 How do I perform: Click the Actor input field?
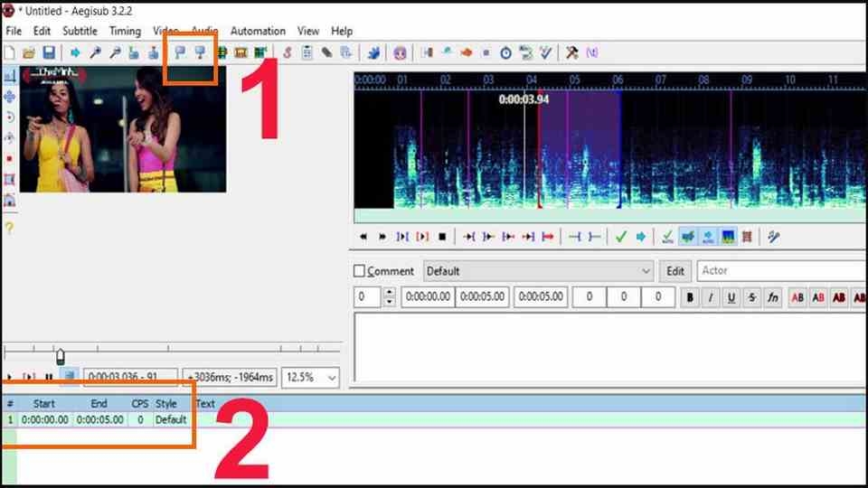[x=781, y=270]
